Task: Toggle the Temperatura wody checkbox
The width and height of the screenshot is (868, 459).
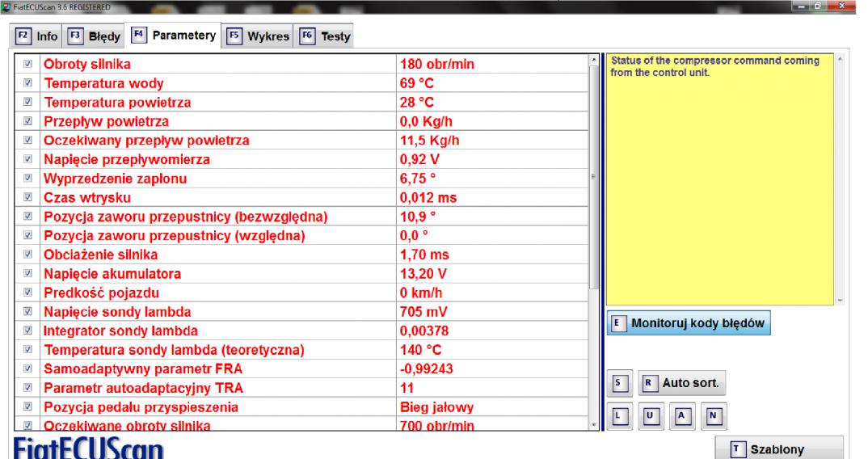Action: [27, 83]
